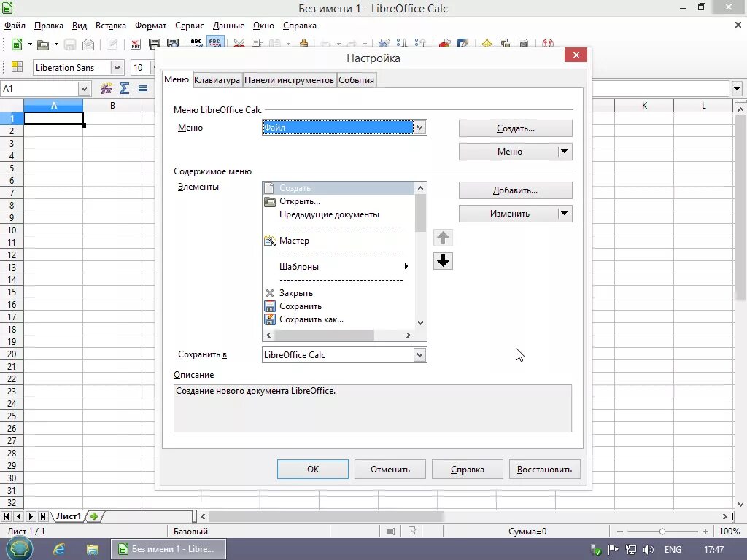The height and width of the screenshot is (560, 747).
Task: Launch Internet Explorer from the taskbar
Action: (59, 549)
